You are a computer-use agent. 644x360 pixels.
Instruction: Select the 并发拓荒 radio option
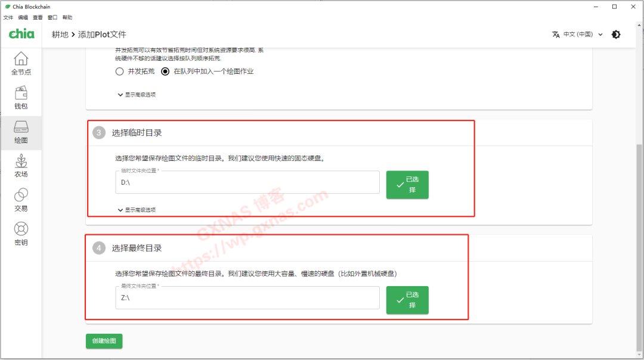(x=119, y=72)
